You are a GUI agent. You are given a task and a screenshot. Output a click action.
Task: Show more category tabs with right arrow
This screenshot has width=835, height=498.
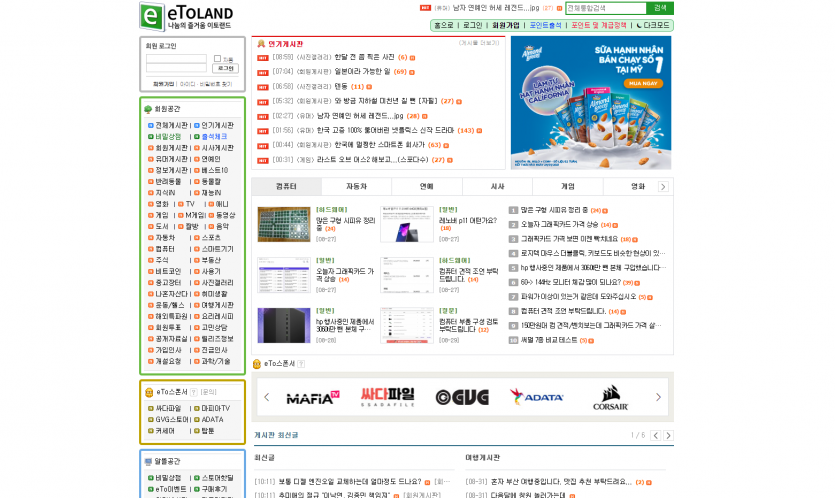(x=663, y=187)
